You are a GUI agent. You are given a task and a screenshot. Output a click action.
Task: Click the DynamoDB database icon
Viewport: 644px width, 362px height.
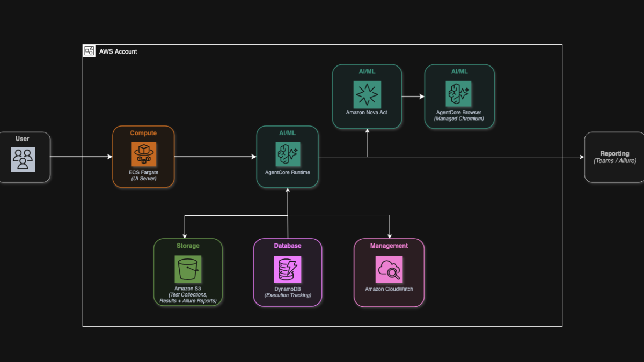pyautogui.click(x=288, y=269)
